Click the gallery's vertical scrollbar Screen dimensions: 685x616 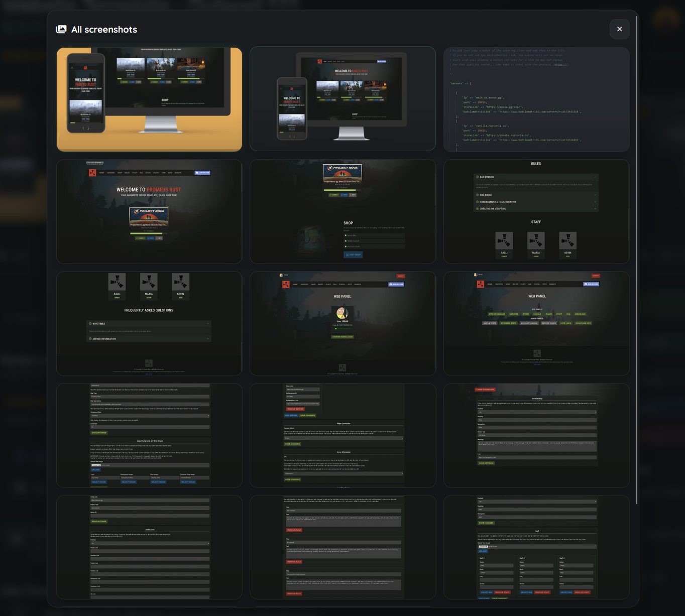point(637,251)
